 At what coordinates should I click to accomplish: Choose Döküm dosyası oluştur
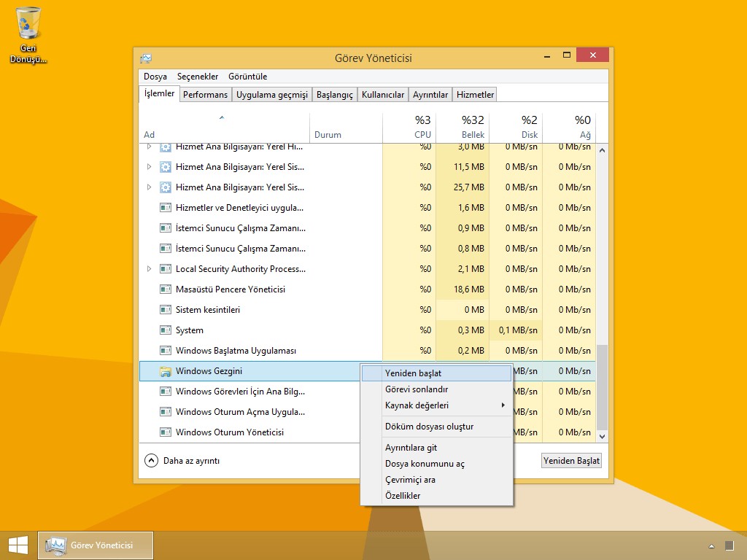coord(437,427)
